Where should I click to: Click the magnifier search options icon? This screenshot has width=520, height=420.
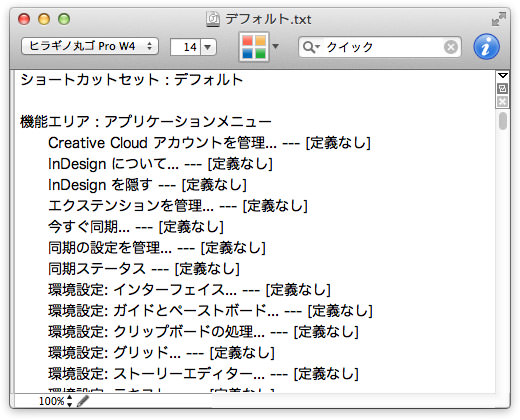311,47
